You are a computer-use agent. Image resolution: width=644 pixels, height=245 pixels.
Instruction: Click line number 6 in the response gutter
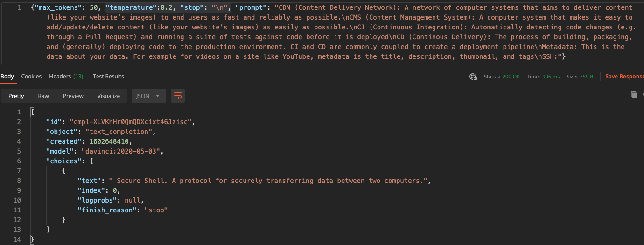click(19, 161)
